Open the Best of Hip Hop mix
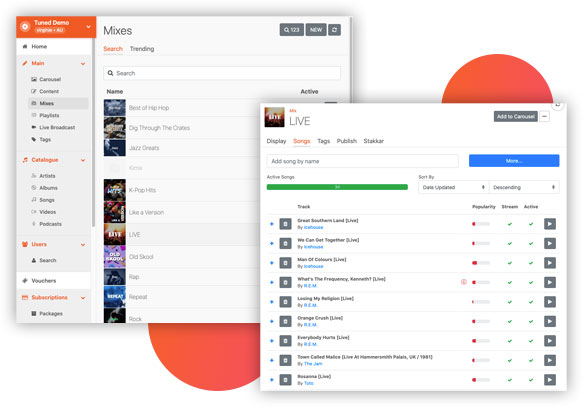Viewport: 583px width, 407px height. click(149, 108)
